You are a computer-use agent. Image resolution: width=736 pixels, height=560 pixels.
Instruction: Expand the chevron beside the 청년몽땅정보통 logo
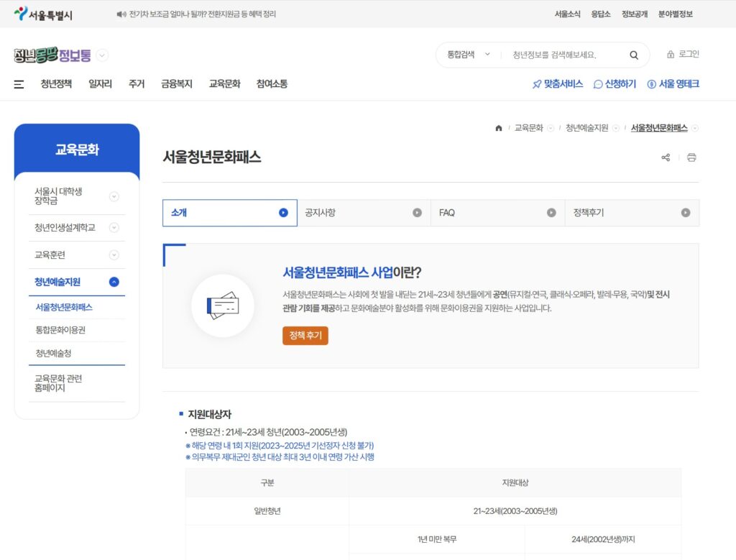coord(101,55)
